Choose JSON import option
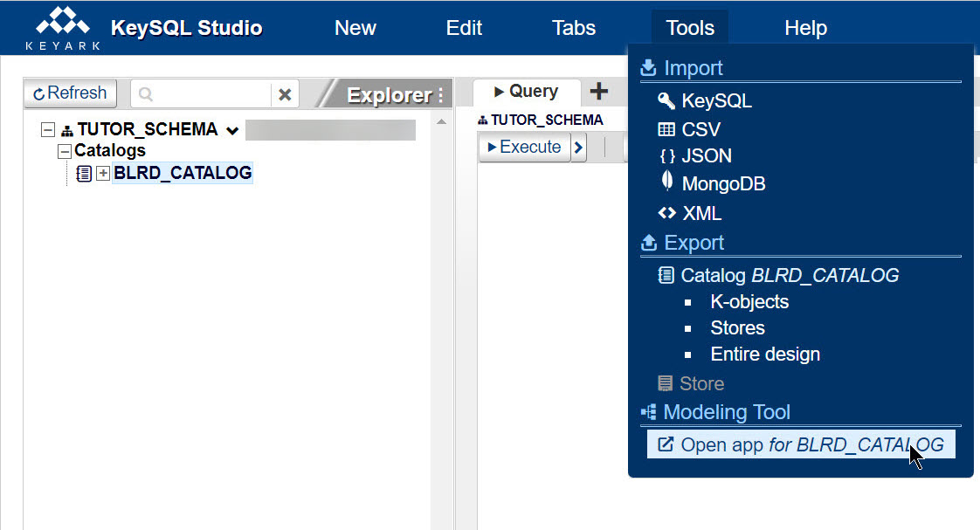980x530 pixels. (x=707, y=155)
